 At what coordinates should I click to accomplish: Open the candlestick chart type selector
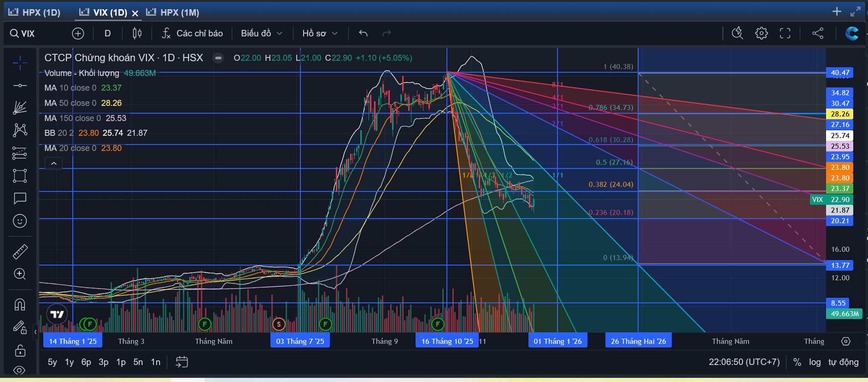point(137,33)
